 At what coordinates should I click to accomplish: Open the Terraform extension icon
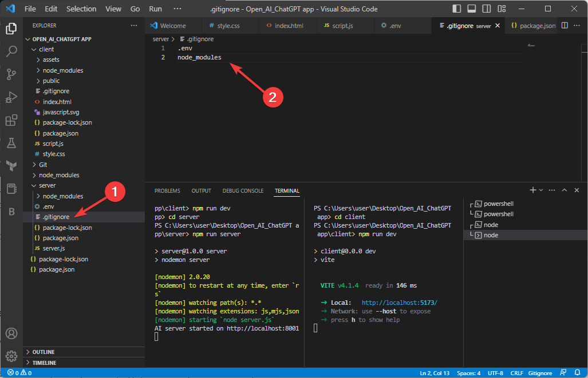11,166
